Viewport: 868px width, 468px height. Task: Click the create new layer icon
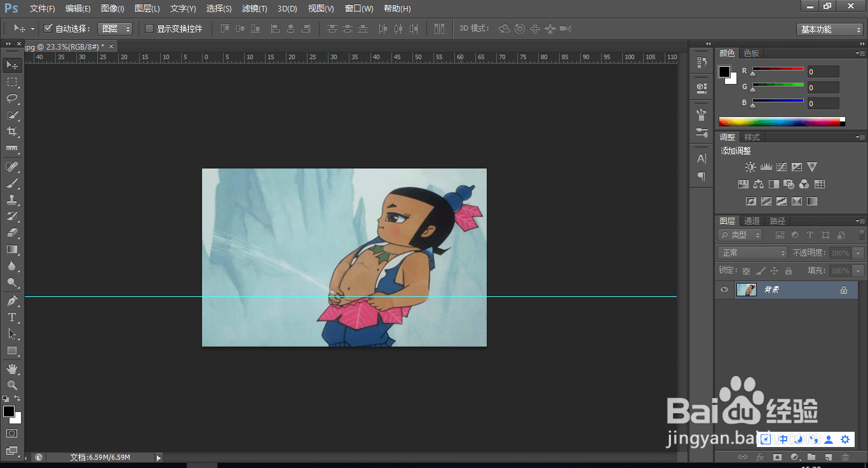click(828, 457)
